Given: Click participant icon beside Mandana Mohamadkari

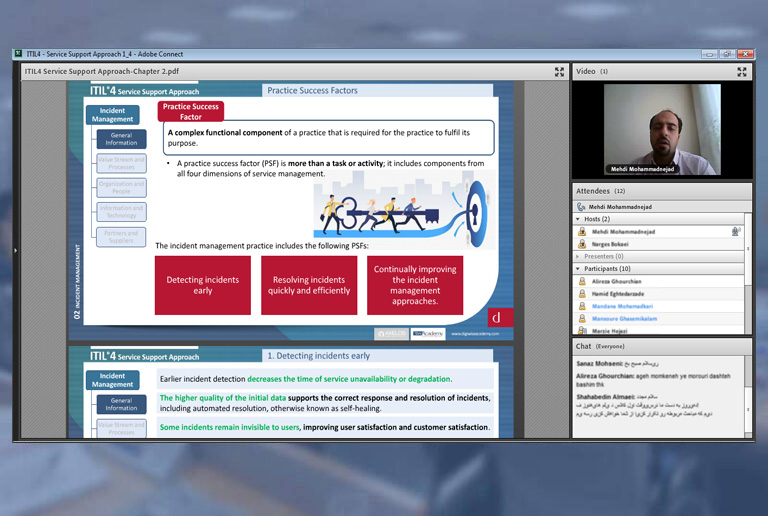Looking at the screenshot, I should tap(582, 306).
